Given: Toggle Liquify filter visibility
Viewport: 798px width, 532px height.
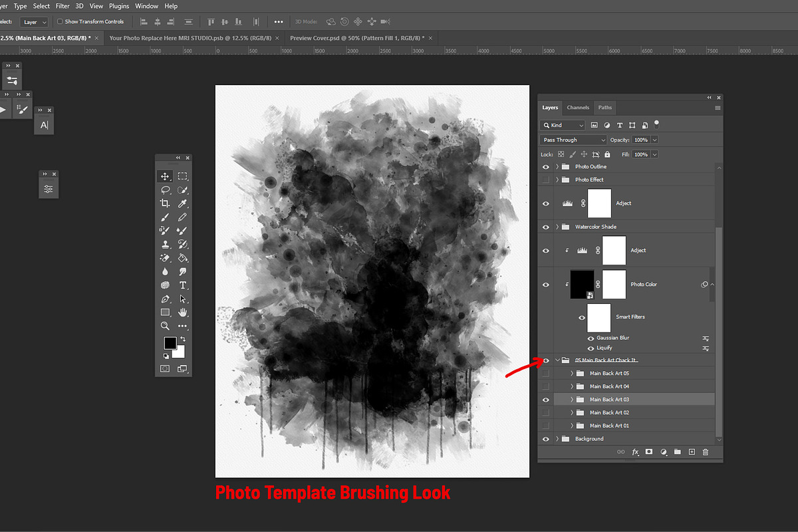Looking at the screenshot, I should tap(591, 348).
